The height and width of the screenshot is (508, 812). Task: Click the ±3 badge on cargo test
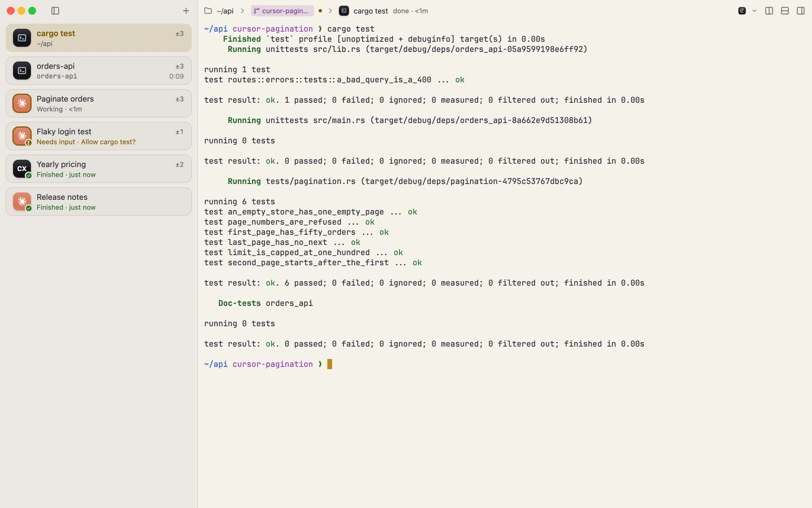[x=179, y=34]
